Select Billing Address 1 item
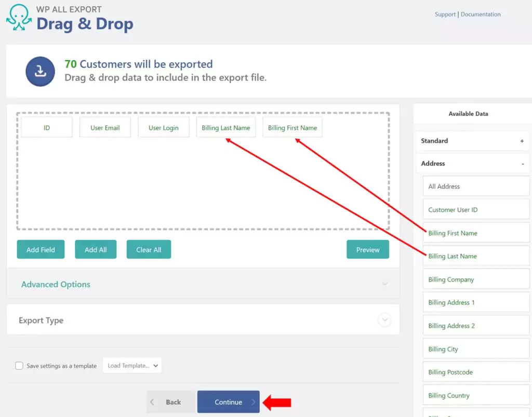This screenshot has height=417, width=532. [476, 302]
